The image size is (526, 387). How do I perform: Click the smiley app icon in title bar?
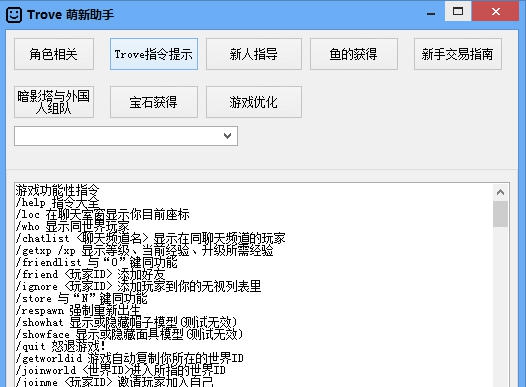point(14,15)
